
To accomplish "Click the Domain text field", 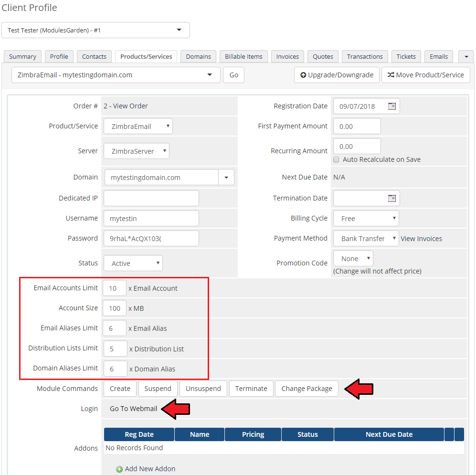I will 161,177.
